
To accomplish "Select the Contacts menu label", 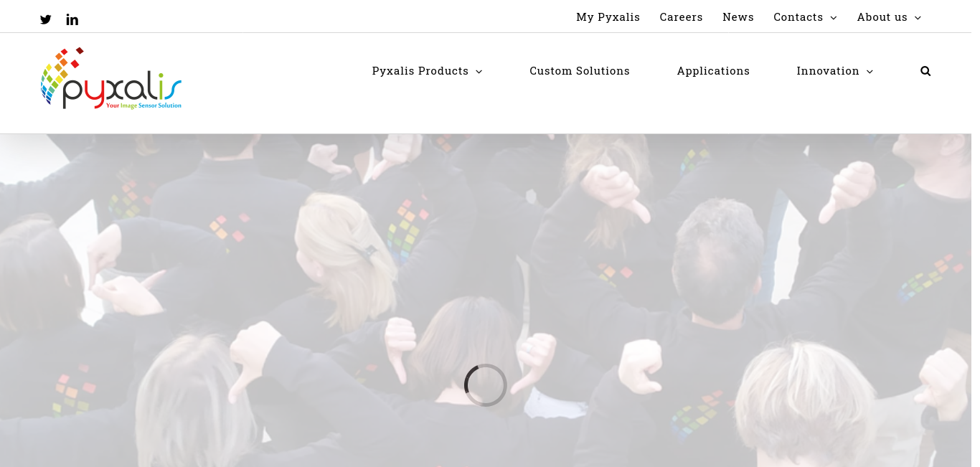I will point(798,17).
